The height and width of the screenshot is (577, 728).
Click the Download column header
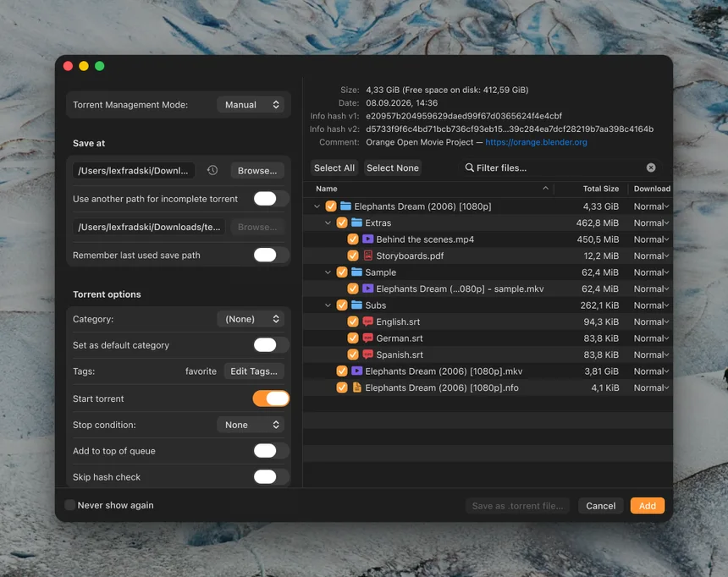(652, 189)
